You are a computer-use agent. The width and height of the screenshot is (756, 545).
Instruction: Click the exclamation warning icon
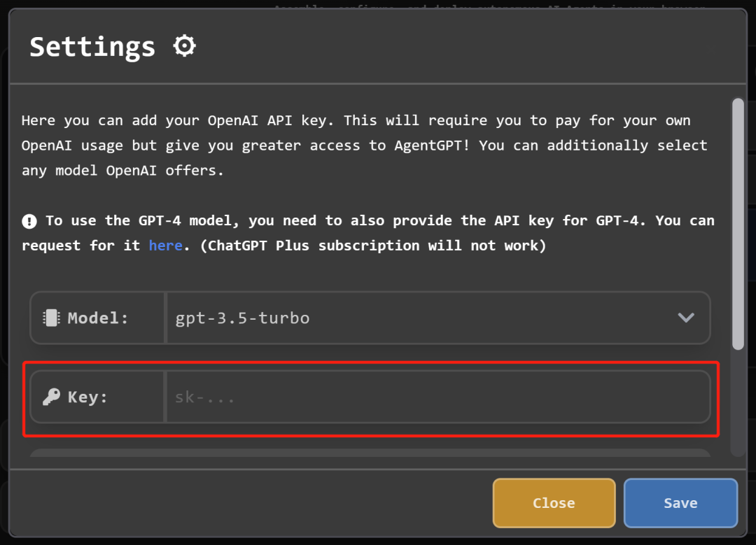pyautogui.click(x=29, y=221)
